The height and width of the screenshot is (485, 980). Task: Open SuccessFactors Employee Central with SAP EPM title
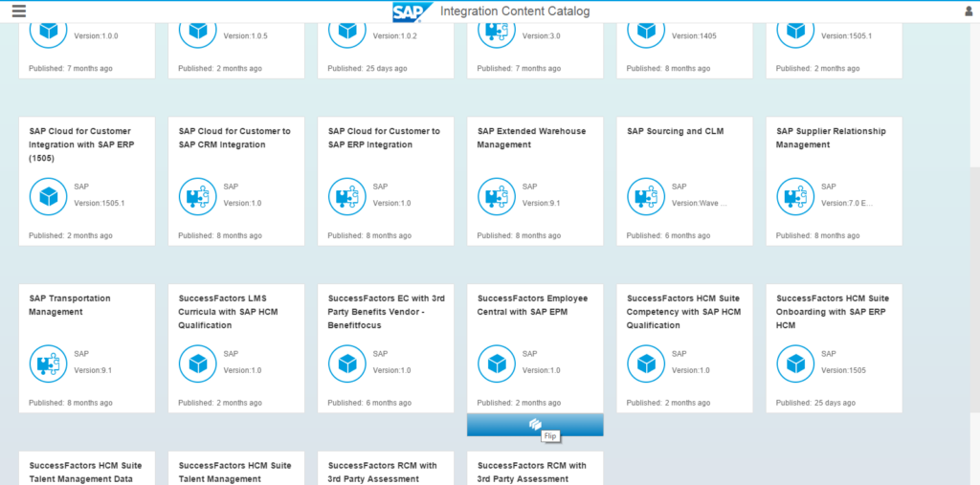point(532,305)
